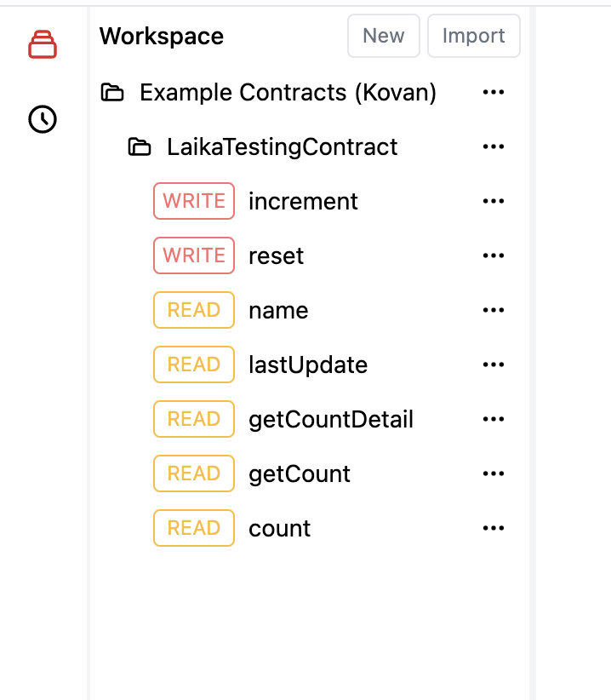Open the getCount read function
611x700 pixels.
(299, 474)
